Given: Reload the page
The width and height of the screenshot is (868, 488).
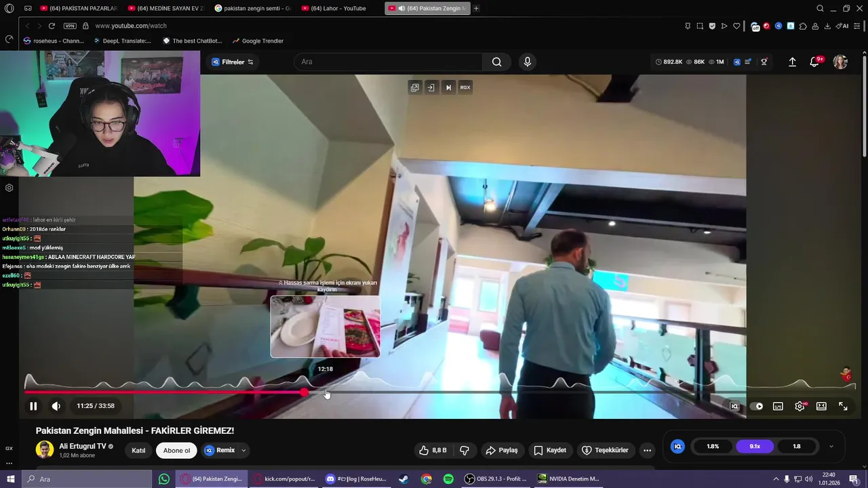Looking at the screenshot, I should click(x=52, y=26).
